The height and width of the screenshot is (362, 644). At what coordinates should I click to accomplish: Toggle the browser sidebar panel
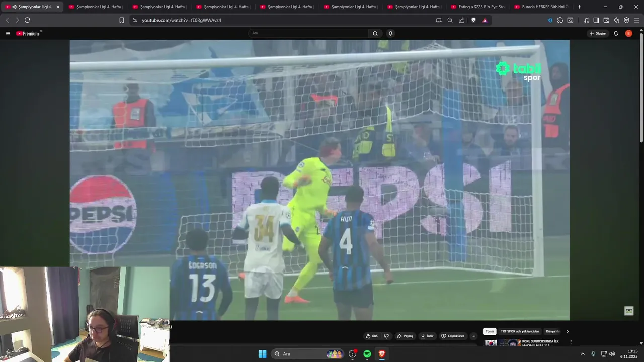(596, 20)
